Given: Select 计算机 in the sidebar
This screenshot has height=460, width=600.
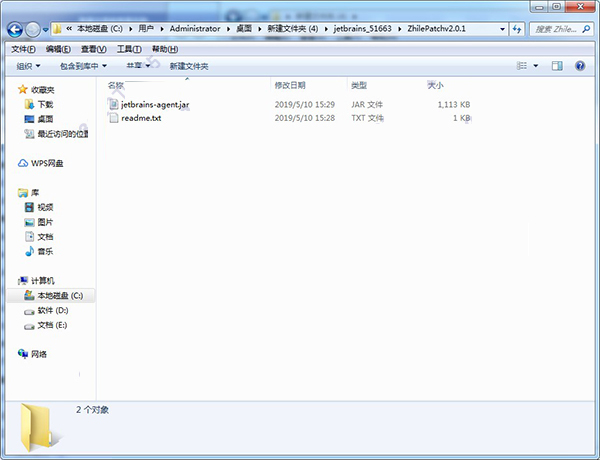Looking at the screenshot, I should (x=36, y=281).
